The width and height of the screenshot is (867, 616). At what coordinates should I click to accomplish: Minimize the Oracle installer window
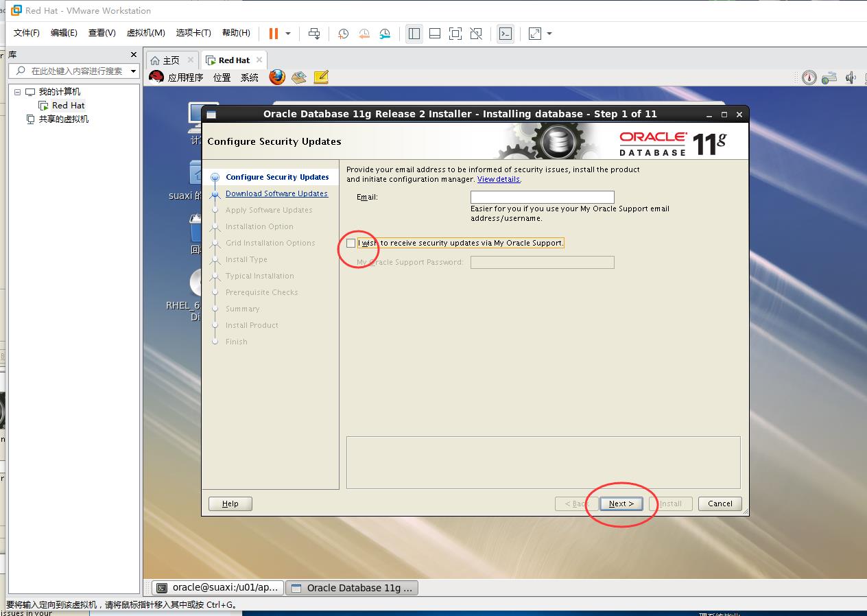click(x=709, y=115)
